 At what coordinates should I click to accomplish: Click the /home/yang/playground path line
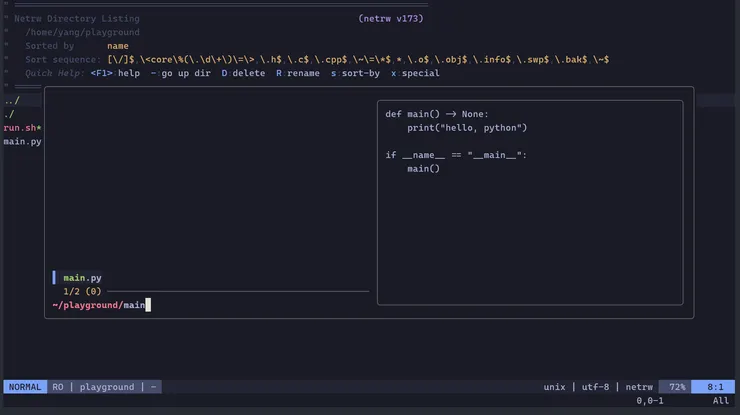point(82,32)
